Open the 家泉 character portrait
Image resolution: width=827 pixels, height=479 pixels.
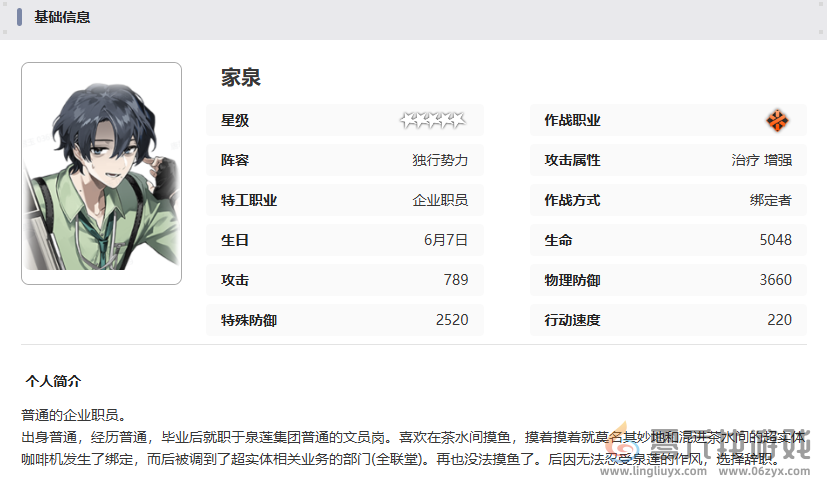[101, 173]
